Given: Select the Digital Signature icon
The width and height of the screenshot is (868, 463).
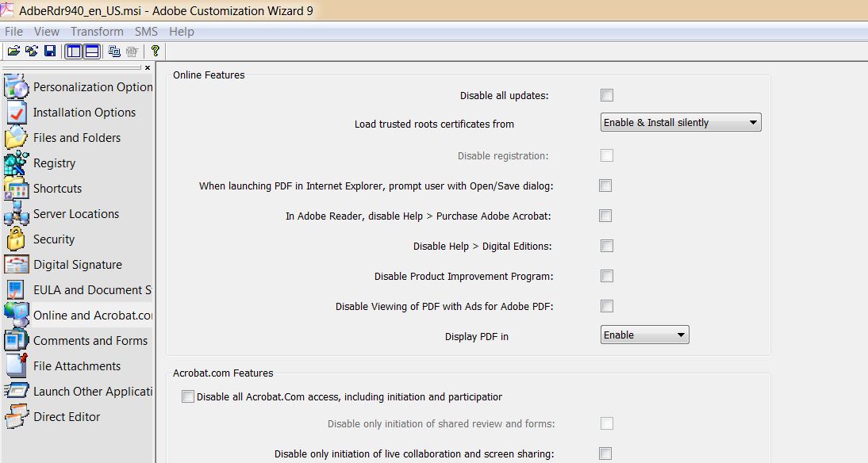Looking at the screenshot, I should (16, 265).
